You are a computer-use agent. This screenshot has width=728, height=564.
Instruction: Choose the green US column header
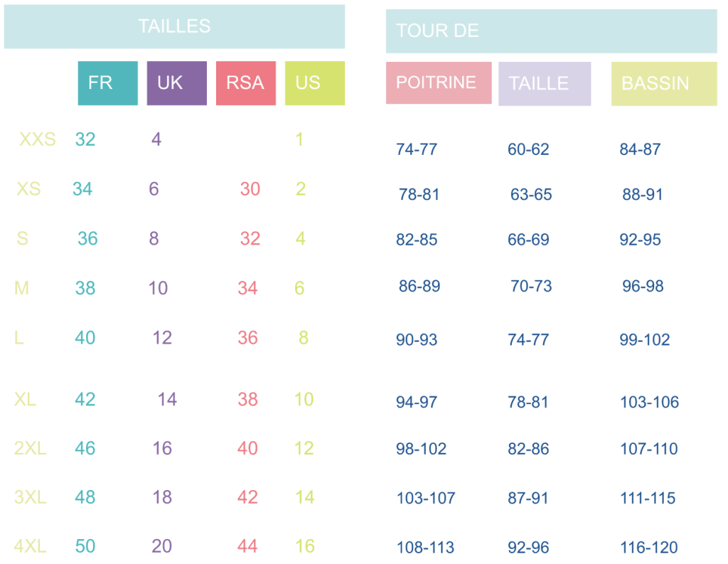(x=314, y=83)
